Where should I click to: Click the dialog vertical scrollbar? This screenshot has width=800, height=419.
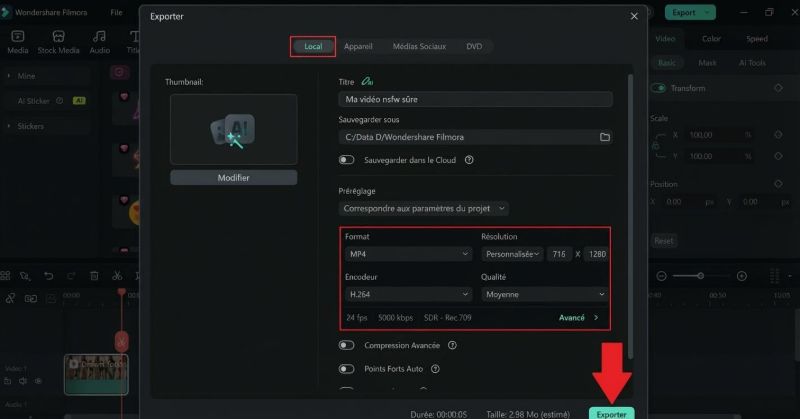(x=631, y=216)
